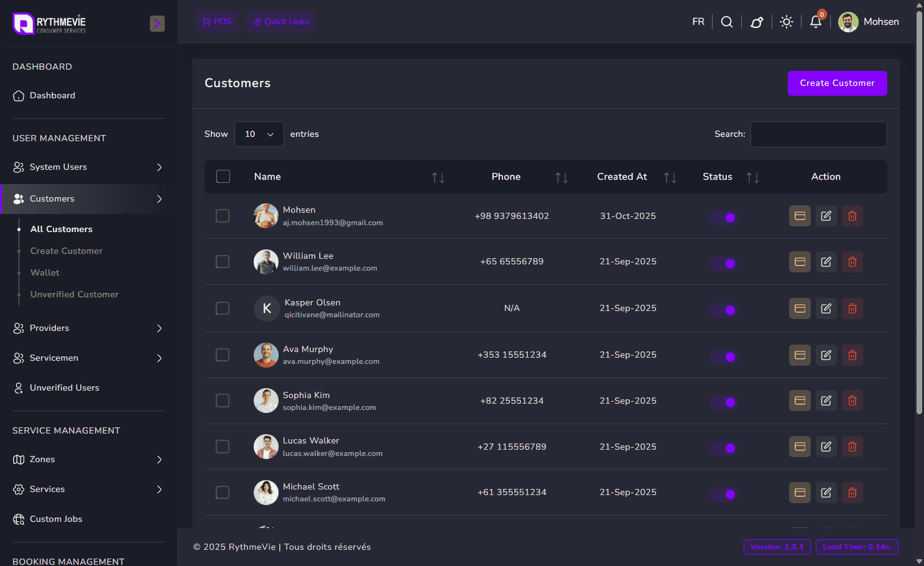Edit customer Michael Scott

826,493
